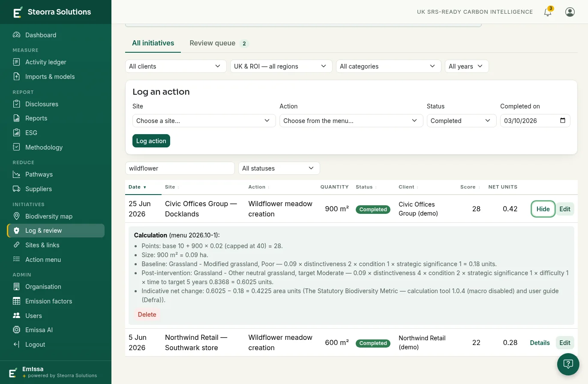Image resolution: width=588 pixels, height=384 pixels.
Task: Open the All statuses filter dropdown
Action: pos(279,168)
